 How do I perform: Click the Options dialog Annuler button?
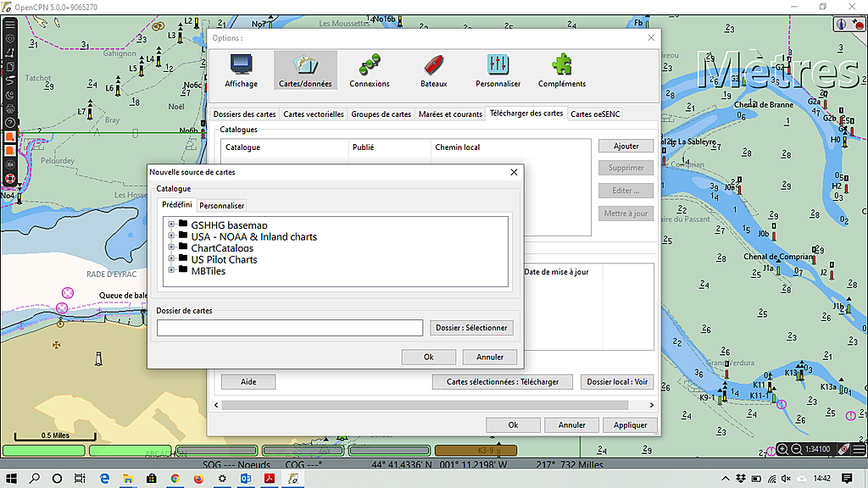coord(572,425)
